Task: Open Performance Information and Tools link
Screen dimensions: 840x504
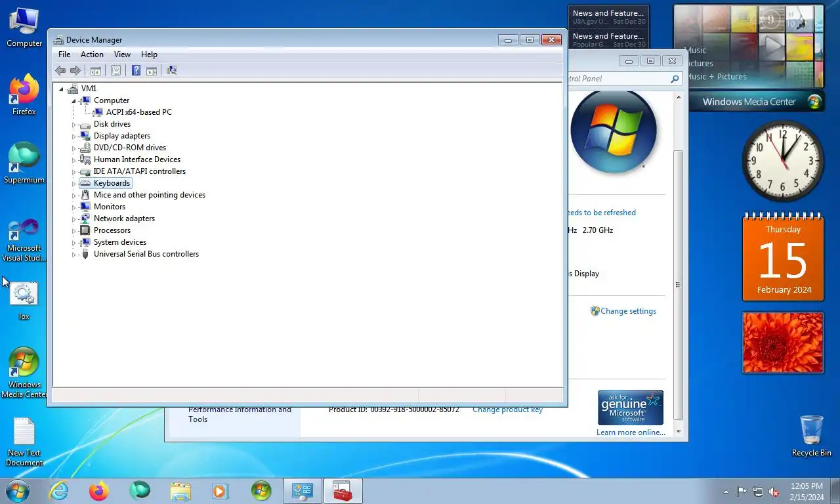Action: coord(240,414)
